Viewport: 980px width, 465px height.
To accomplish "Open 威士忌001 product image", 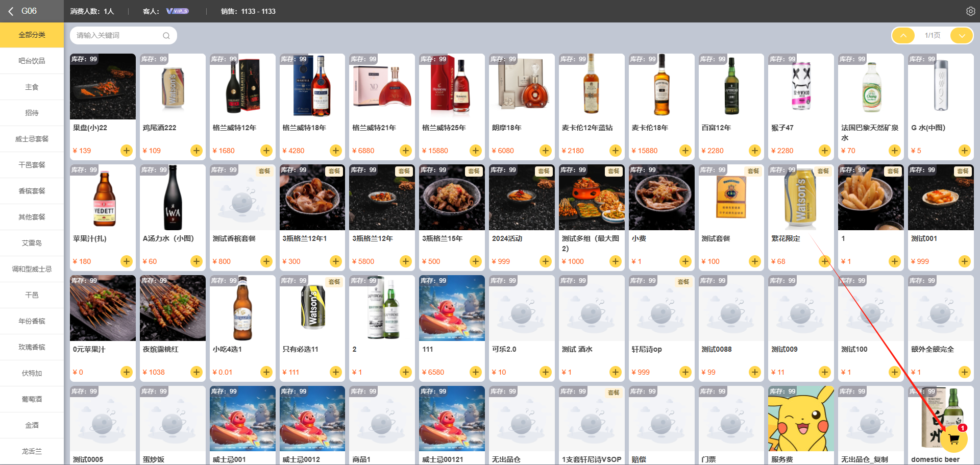I will coord(242,419).
